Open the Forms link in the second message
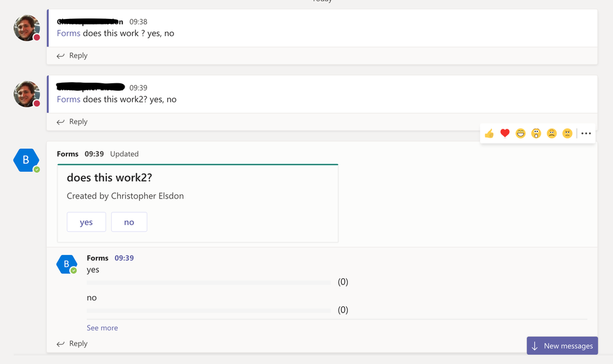The height and width of the screenshot is (364, 613). 68,99
